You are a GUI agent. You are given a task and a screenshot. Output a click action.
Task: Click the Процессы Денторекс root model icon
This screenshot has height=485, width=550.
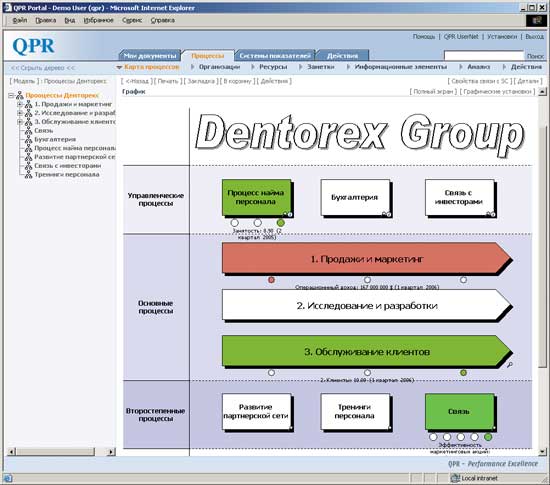point(20,95)
